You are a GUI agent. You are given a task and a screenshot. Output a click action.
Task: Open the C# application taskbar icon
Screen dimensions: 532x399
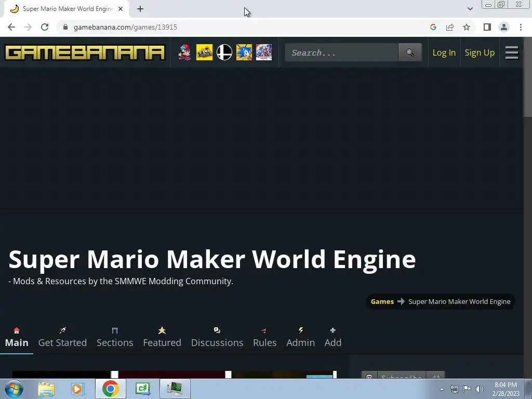point(142,389)
